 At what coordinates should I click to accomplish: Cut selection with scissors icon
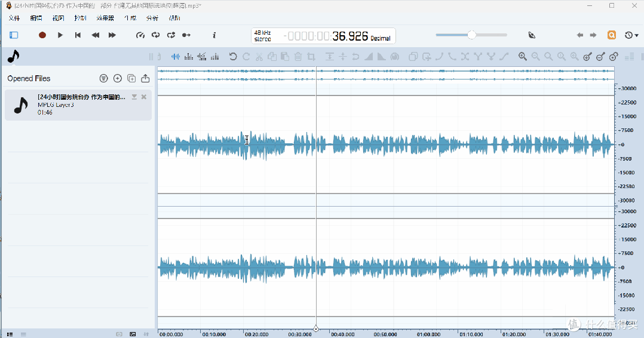[x=259, y=57]
